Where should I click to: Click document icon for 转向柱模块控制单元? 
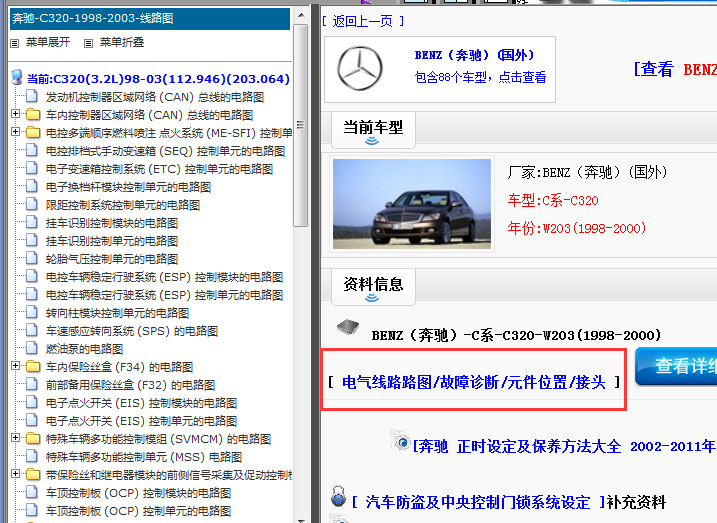[x=32, y=312]
